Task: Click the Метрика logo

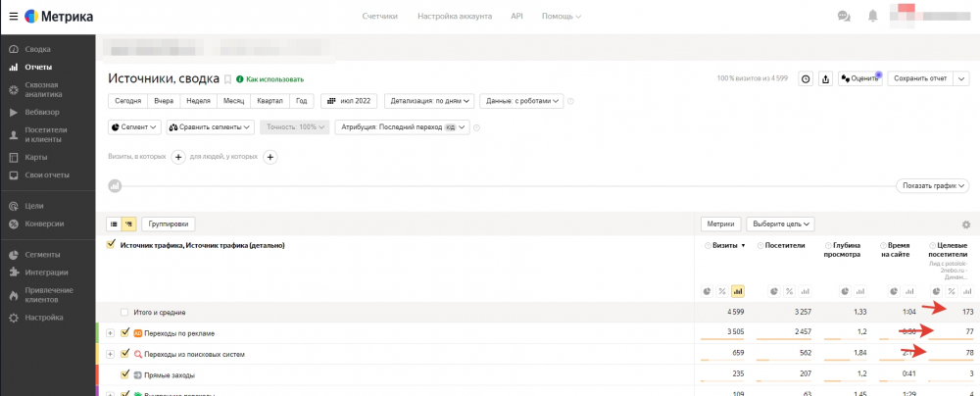Action: pos(59,17)
